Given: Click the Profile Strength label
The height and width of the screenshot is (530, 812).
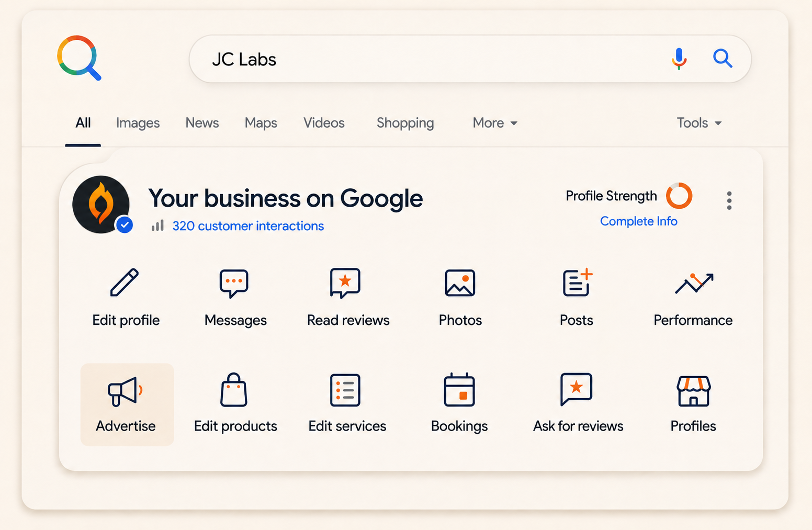Looking at the screenshot, I should 611,196.
